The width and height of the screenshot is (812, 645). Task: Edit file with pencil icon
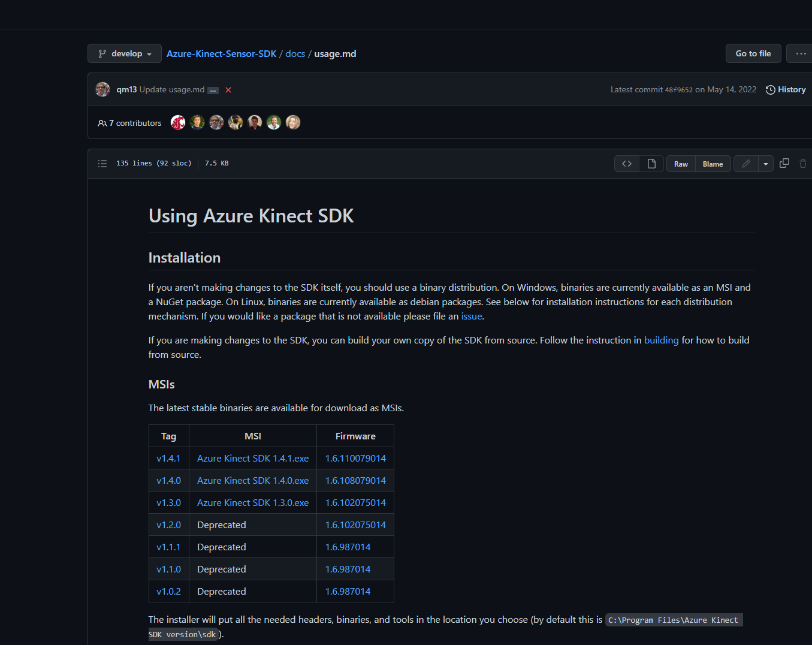[746, 164]
